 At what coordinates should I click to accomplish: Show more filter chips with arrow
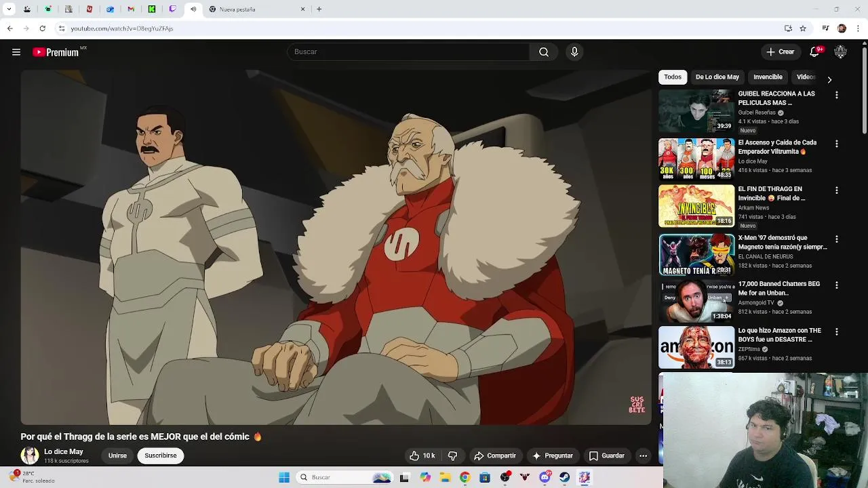pos(829,79)
